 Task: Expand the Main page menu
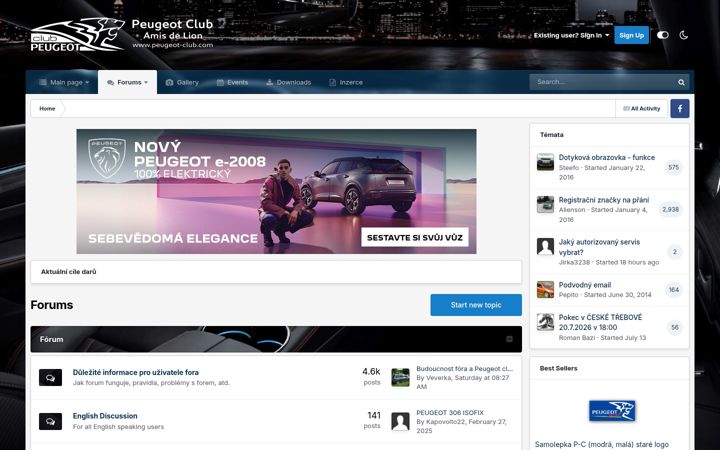point(64,82)
